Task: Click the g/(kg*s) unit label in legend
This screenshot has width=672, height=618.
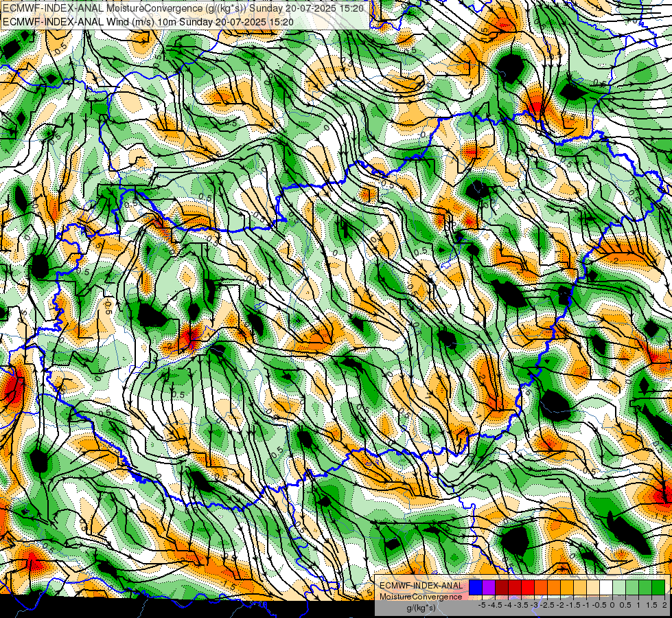Action: tap(421, 608)
